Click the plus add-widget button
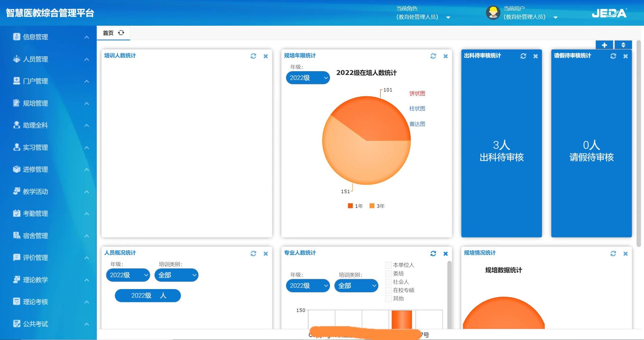The image size is (644, 340). point(604,45)
